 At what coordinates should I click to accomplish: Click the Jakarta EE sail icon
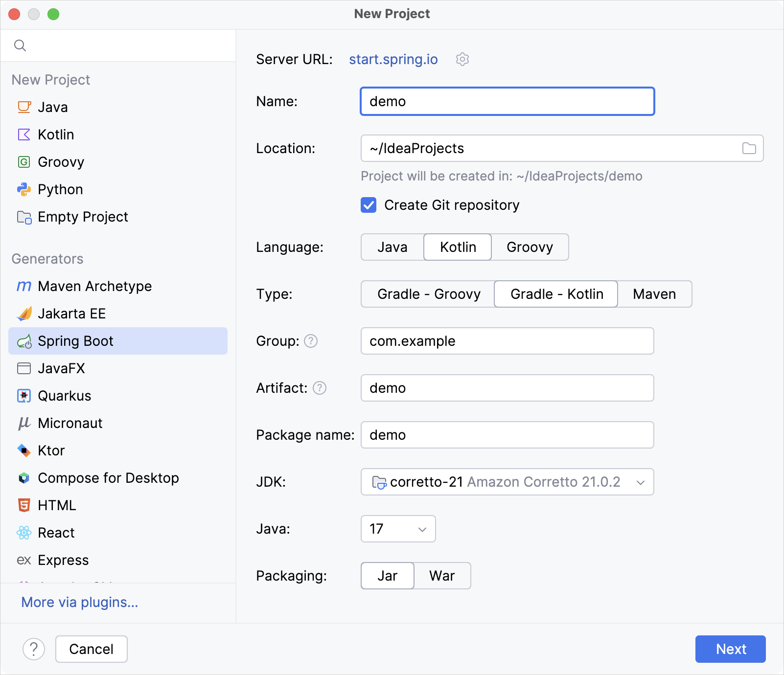coord(24,314)
